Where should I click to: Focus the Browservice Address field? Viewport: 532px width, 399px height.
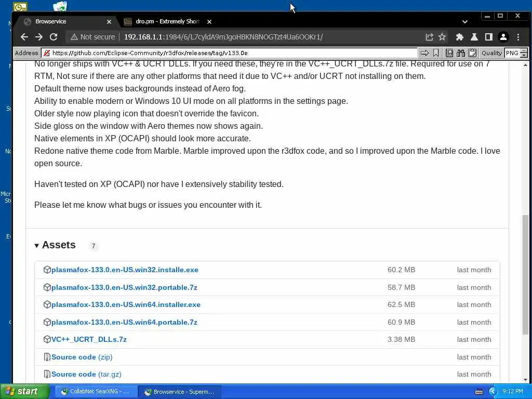pyautogui.click(x=229, y=53)
